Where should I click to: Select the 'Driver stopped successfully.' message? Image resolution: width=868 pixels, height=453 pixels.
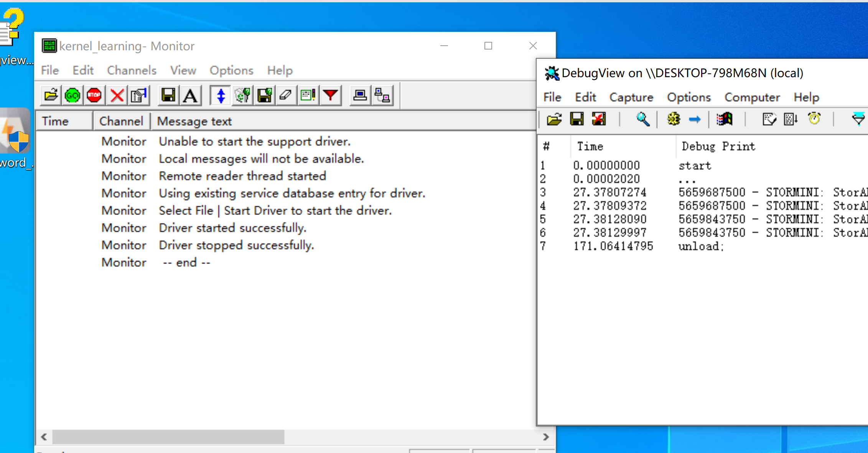pyautogui.click(x=286, y=245)
